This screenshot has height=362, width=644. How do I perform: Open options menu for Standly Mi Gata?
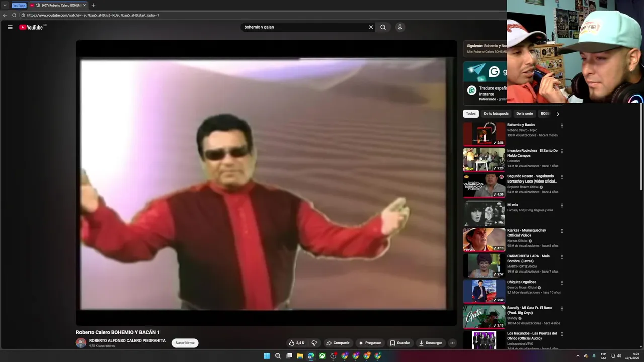tap(562, 308)
